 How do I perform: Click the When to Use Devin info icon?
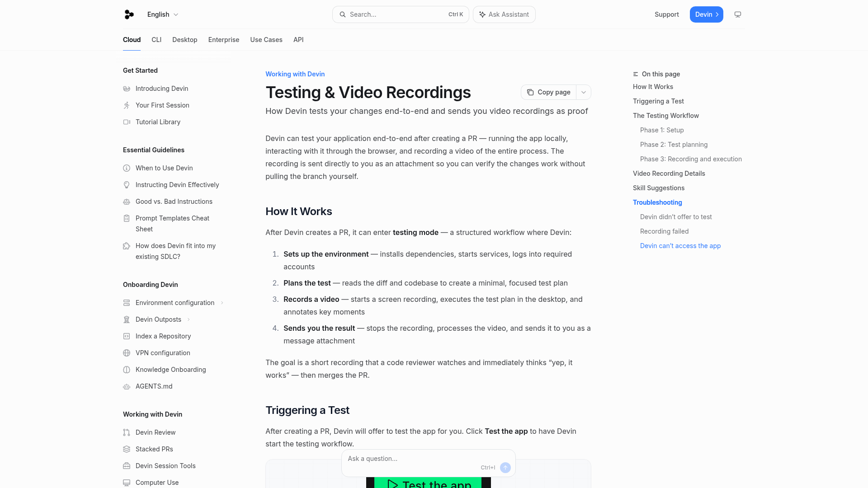click(127, 168)
